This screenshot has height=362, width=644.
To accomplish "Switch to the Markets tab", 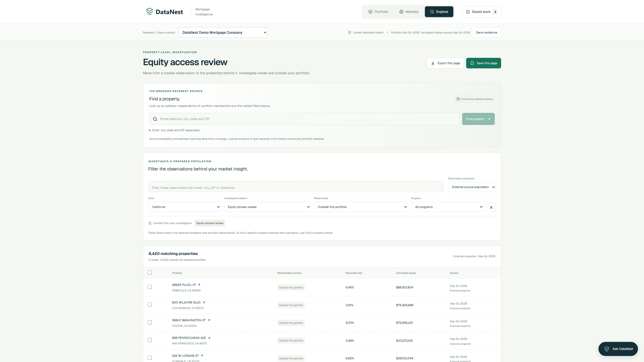I will 409,12.
